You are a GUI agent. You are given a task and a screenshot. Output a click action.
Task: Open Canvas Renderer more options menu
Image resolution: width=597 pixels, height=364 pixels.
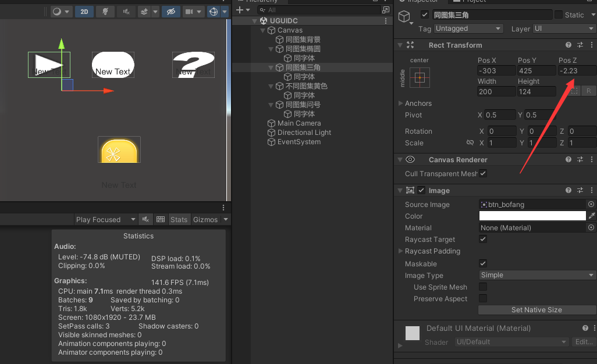592,159
